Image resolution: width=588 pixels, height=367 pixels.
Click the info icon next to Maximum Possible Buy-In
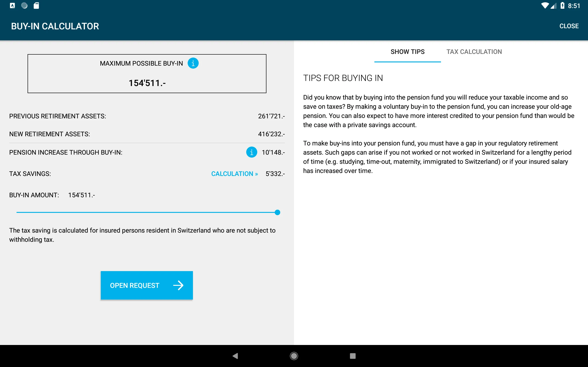(x=193, y=63)
